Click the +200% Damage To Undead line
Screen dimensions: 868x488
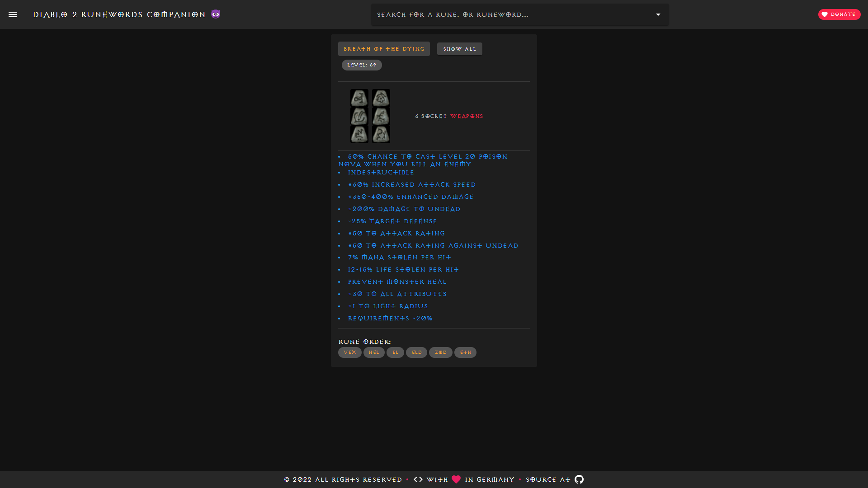(404, 209)
